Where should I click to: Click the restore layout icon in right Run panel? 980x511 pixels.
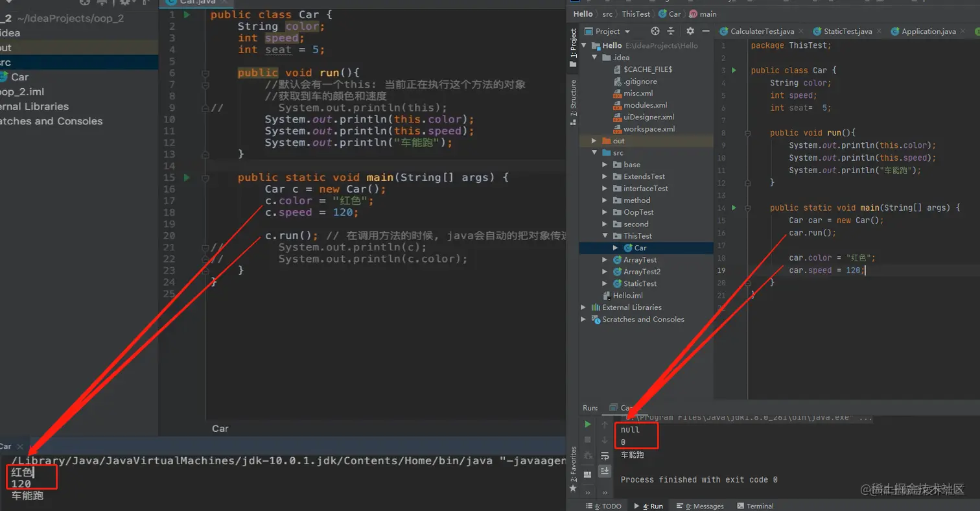click(588, 475)
